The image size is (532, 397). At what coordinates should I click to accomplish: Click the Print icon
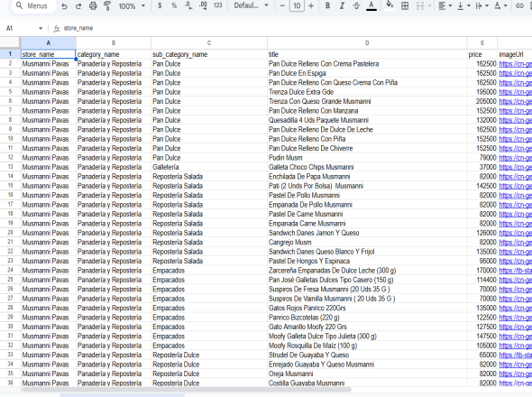(x=93, y=6)
